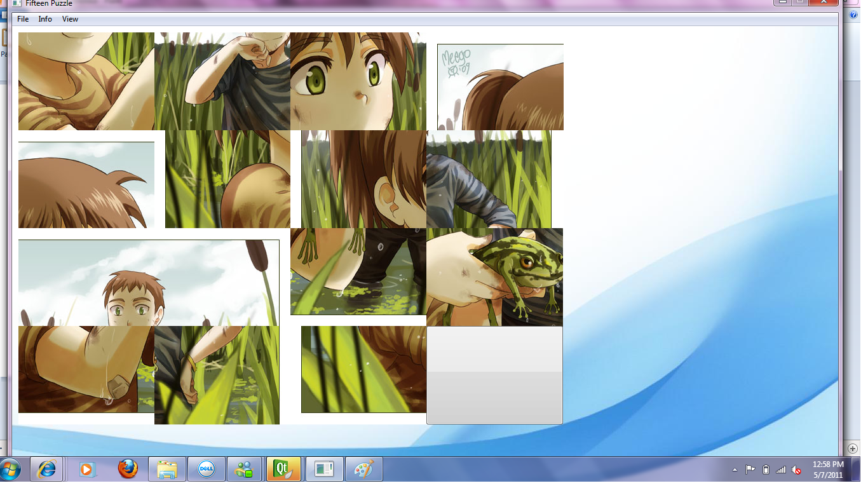The height and width of the screenshot is (488, 868).
Task: Launch Internet Explorer from taskbar
Action: [47, 470]
